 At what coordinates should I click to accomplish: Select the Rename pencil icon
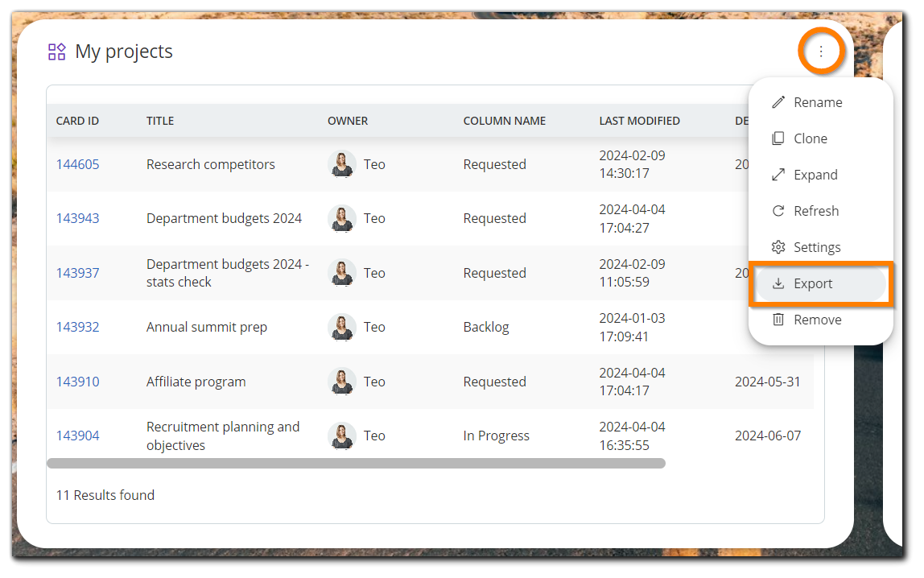(x=778, y=102)
